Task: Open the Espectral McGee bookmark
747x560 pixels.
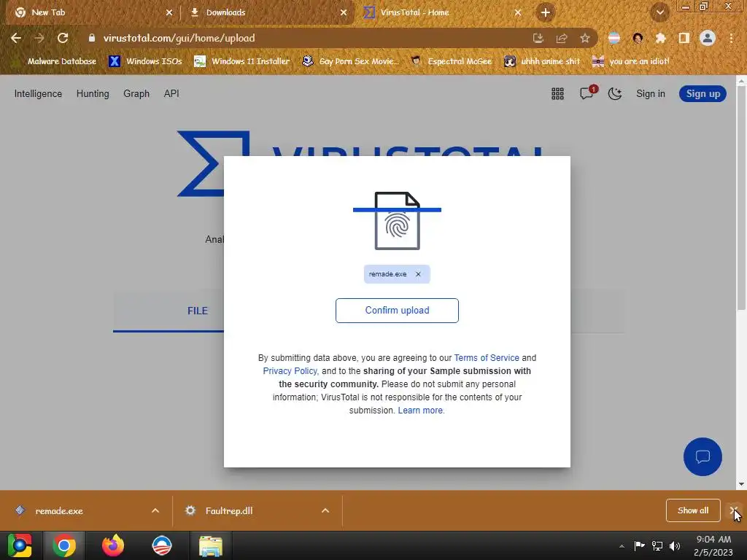Action: tap(451, 61)
